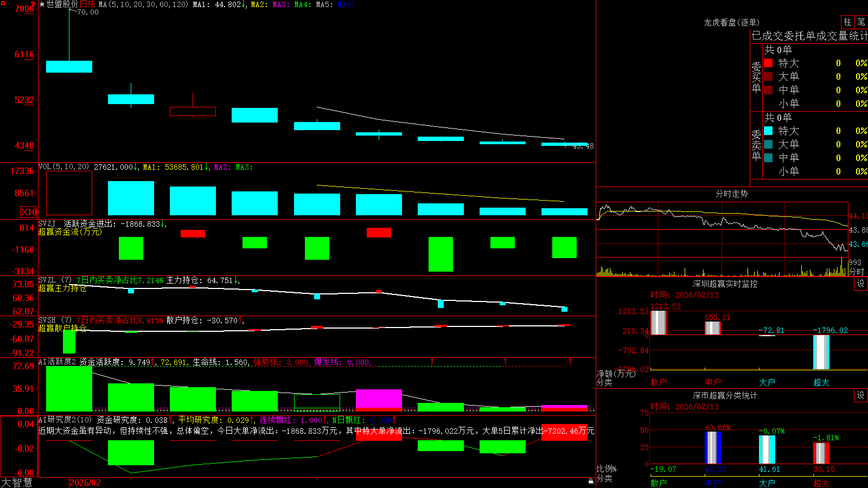Click the AI活跃度2 indicator label
Viewport: 868px width, 488px height.
57,362
